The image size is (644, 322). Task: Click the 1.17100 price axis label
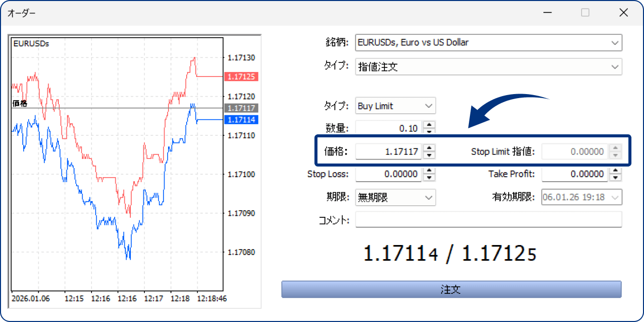[x=241, y=175]
